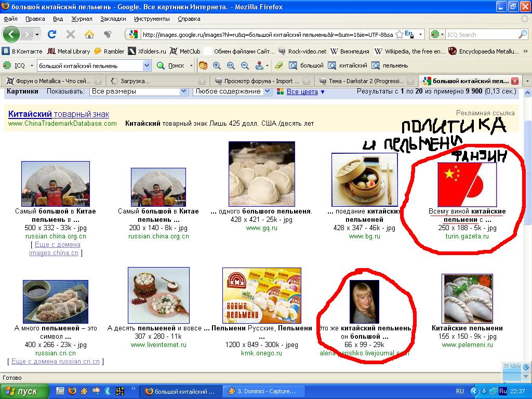Open the Китайский товарный знак ad link
532x399 pixels.
59,114
